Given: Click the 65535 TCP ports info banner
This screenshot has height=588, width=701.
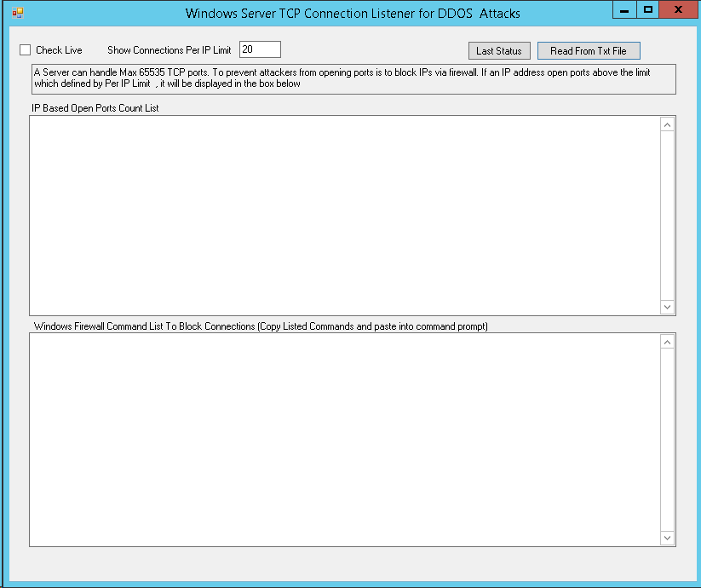Looking at the screenshot, I should click(350, 78).
